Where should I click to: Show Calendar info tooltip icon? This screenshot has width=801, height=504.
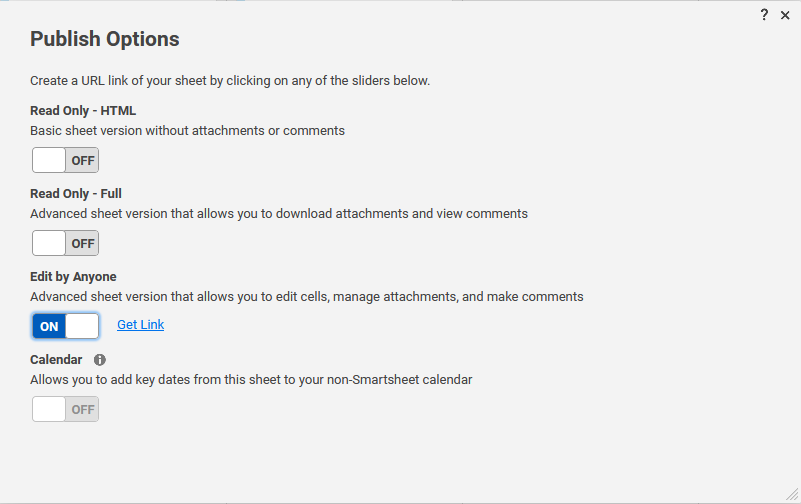100,360
